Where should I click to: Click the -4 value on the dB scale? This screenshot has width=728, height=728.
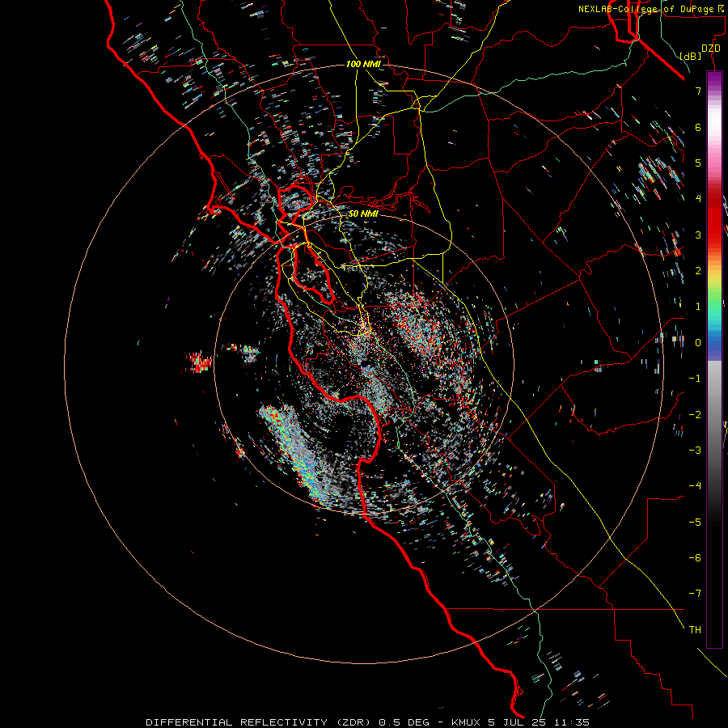pos(695,486)
